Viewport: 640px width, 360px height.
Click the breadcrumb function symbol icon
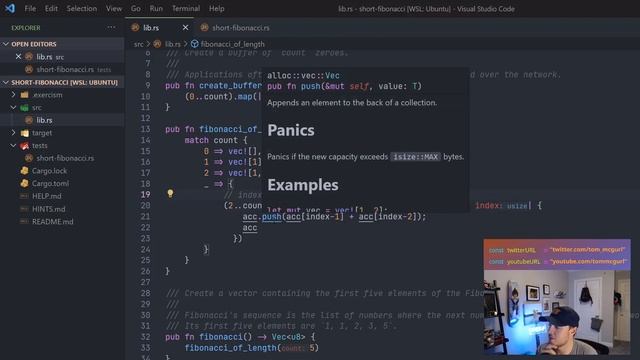pyautogui.click(x=195, y=44)
